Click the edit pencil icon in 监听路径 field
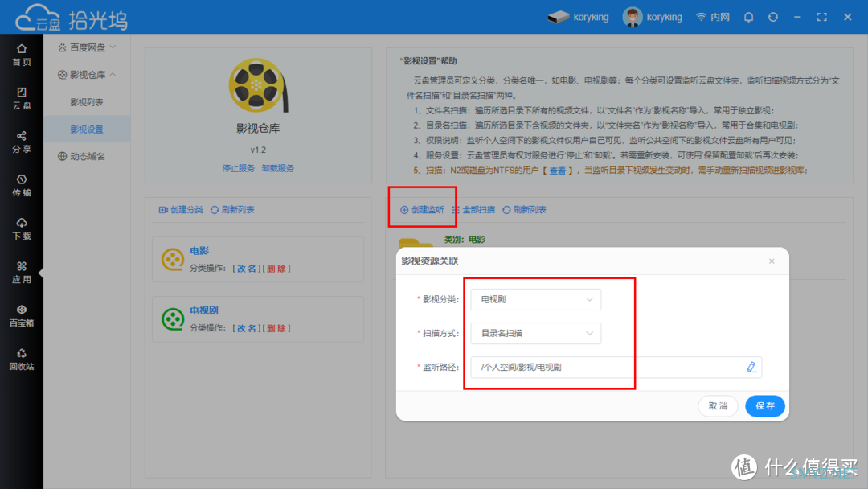868x489 pixels. pyautogui.click(x=751, y=367)
